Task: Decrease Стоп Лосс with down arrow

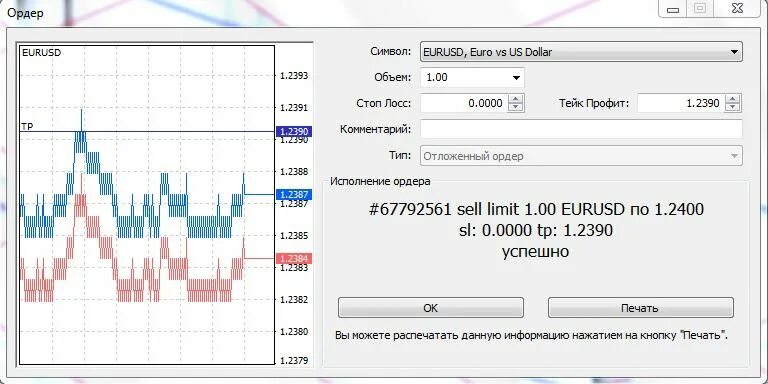Action: (x=516, y=107)
